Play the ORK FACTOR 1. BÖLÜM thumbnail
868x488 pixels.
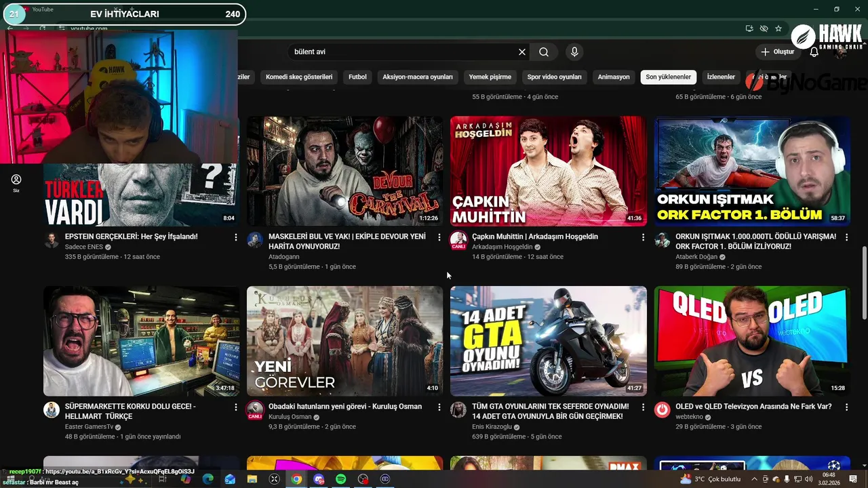752,171
